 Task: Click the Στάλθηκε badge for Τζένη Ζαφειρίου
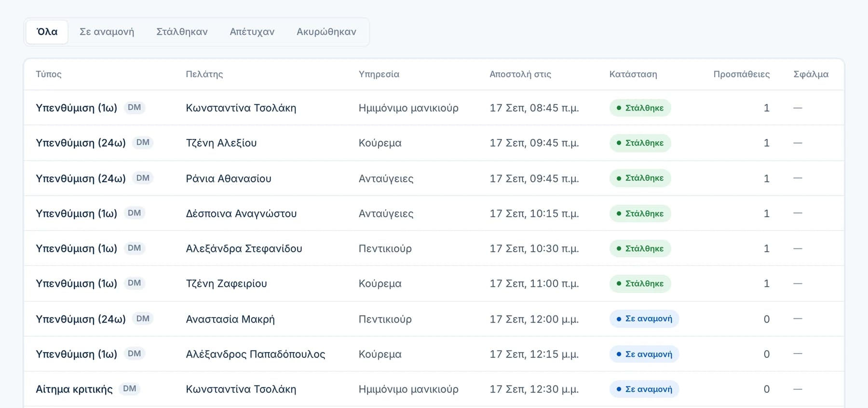[x=640, y=284]
